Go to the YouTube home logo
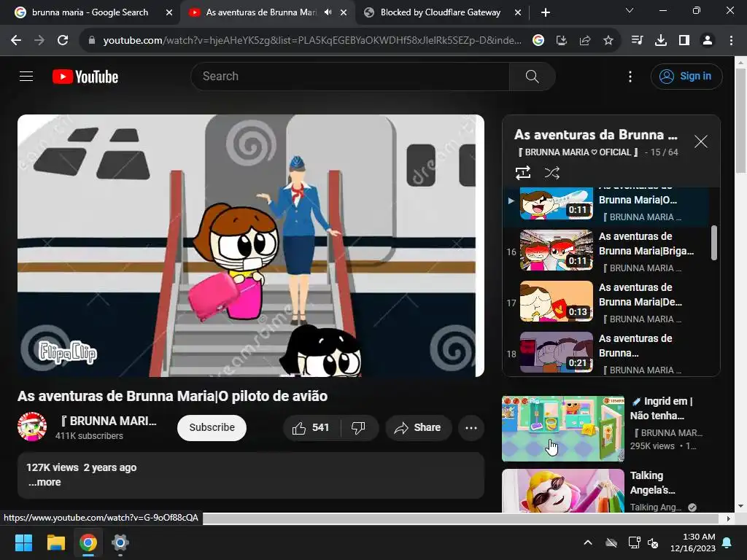Viewport: 747px width, 560px height. [x=85, y=77]
